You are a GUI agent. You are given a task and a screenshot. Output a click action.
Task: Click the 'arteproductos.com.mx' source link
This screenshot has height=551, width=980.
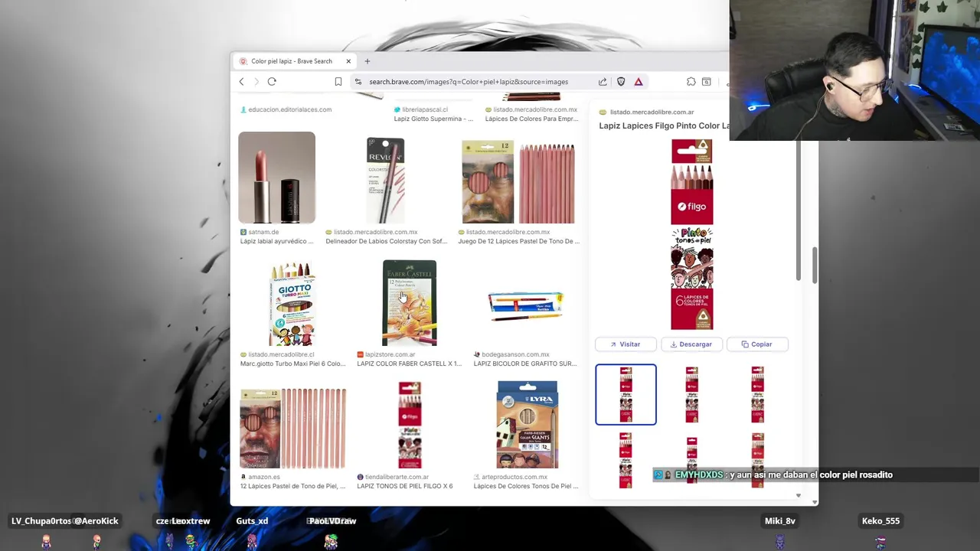514,477
